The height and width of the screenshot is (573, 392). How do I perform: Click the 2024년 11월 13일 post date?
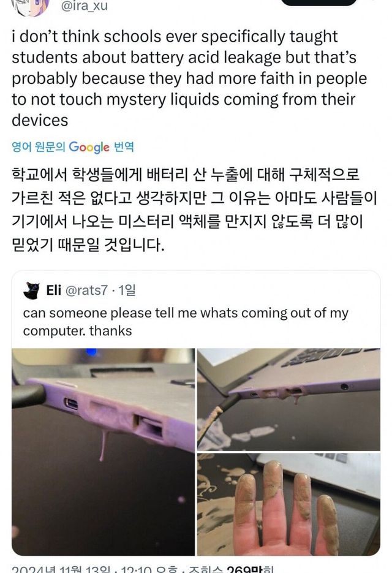coord(61,569)
